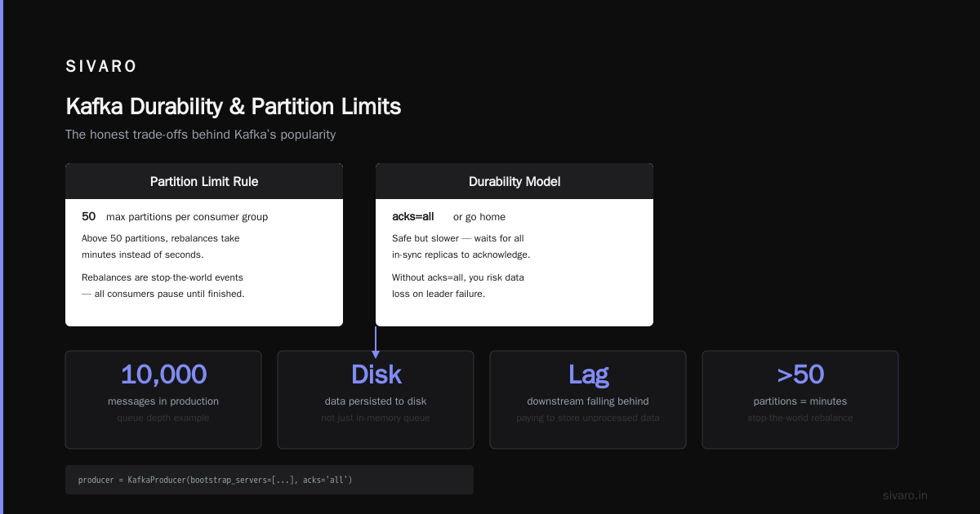The image size is (980, 514).
Task: Click the title 'Kafka Durability & Partition Limits'
Action: [233, 106]
